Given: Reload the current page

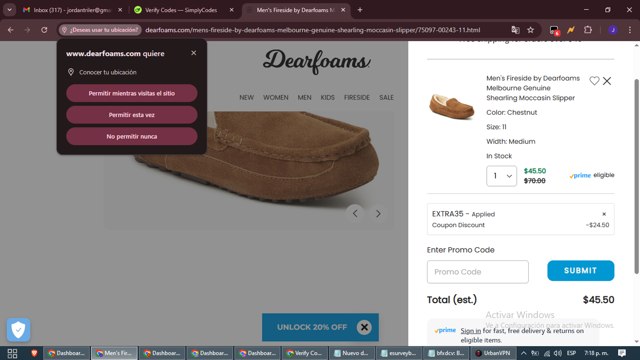Looking at the screenshot, I should point(44,30).
